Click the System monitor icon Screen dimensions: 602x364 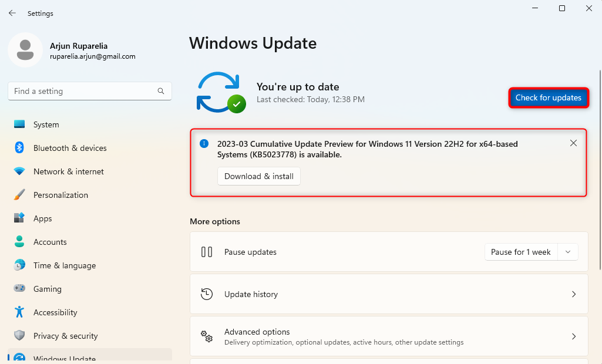(x=19, y=124)
